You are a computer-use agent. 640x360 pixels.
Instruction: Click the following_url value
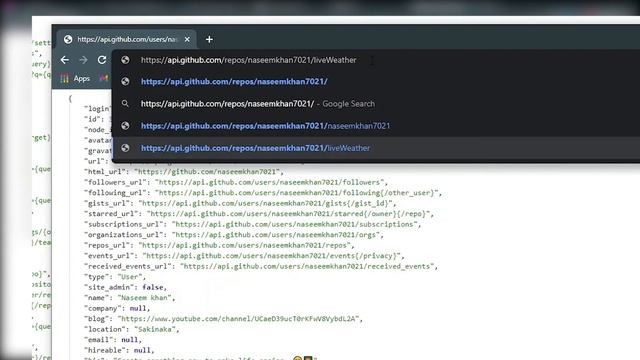coord(297,193)
